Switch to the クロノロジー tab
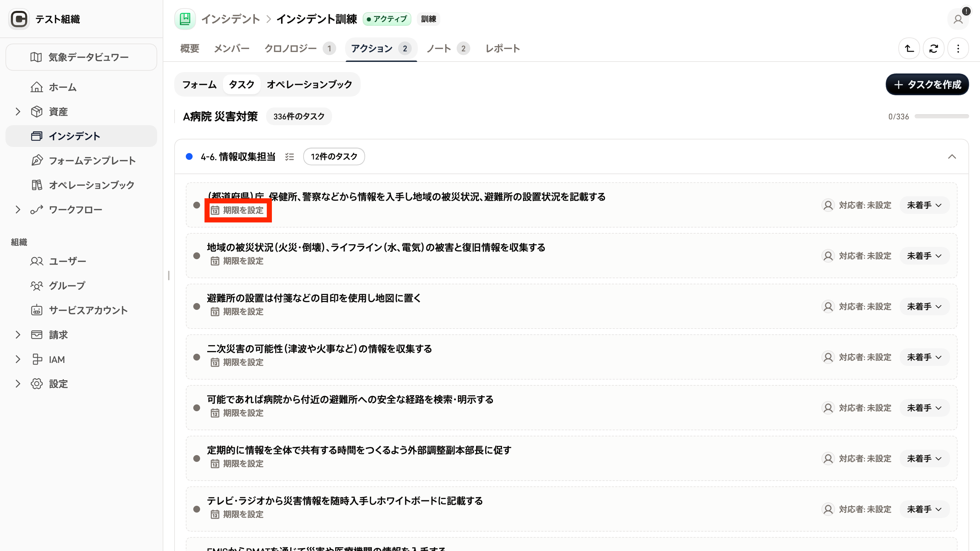The image size is (980, 551). 300,48
